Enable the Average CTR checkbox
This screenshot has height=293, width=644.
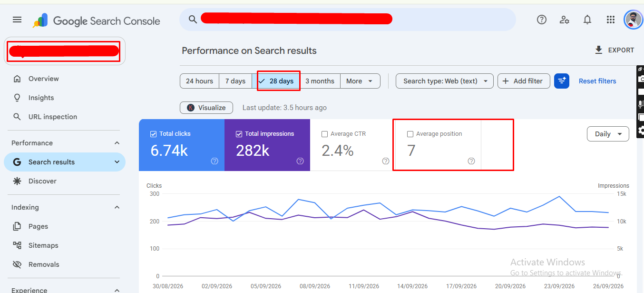point(324,134)
